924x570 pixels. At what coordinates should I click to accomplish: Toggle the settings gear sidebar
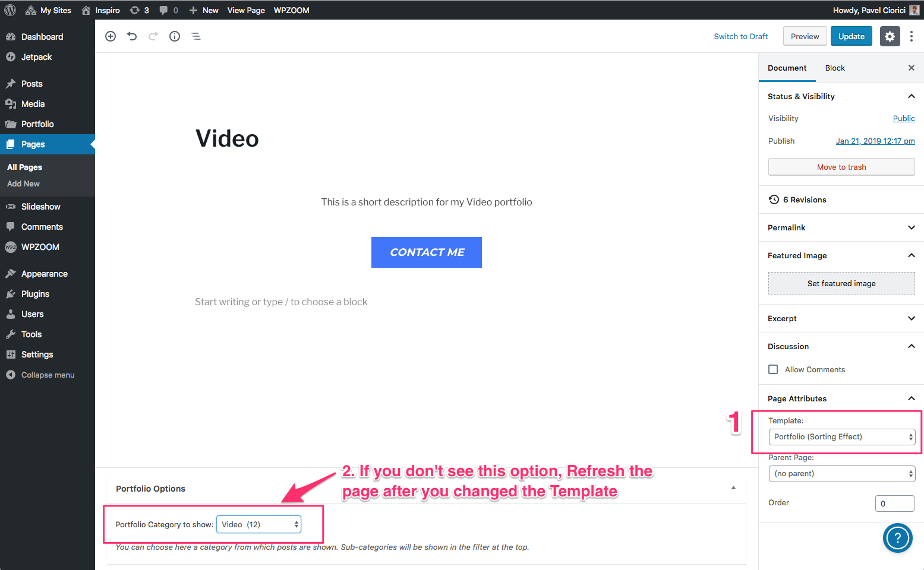tap(890, 36)
